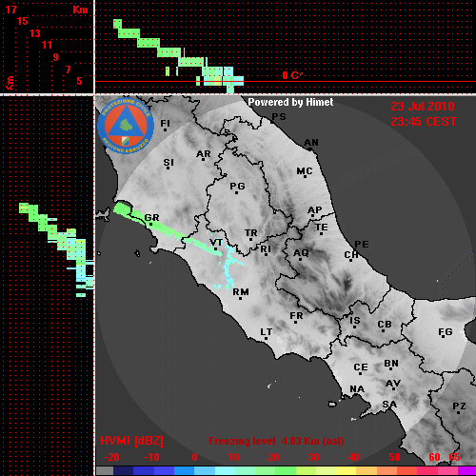Select the LT city label
This screenshot has width=476, height=476.
pyautogui.click(x=267, y=332)
